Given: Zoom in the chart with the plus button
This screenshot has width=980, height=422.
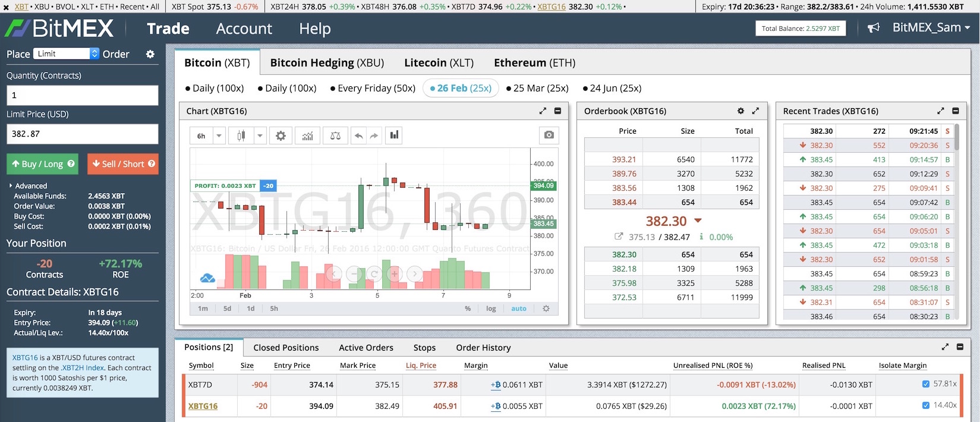Looking at the screenshot, I should coord(395,274).
